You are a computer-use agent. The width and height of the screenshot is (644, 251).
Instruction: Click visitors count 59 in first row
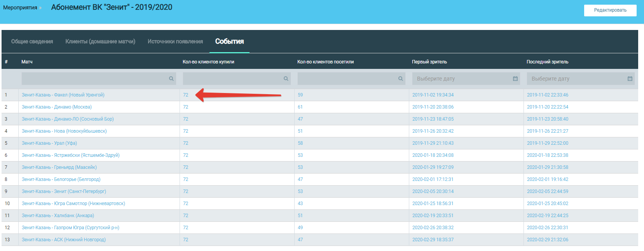tap(300, 95)
